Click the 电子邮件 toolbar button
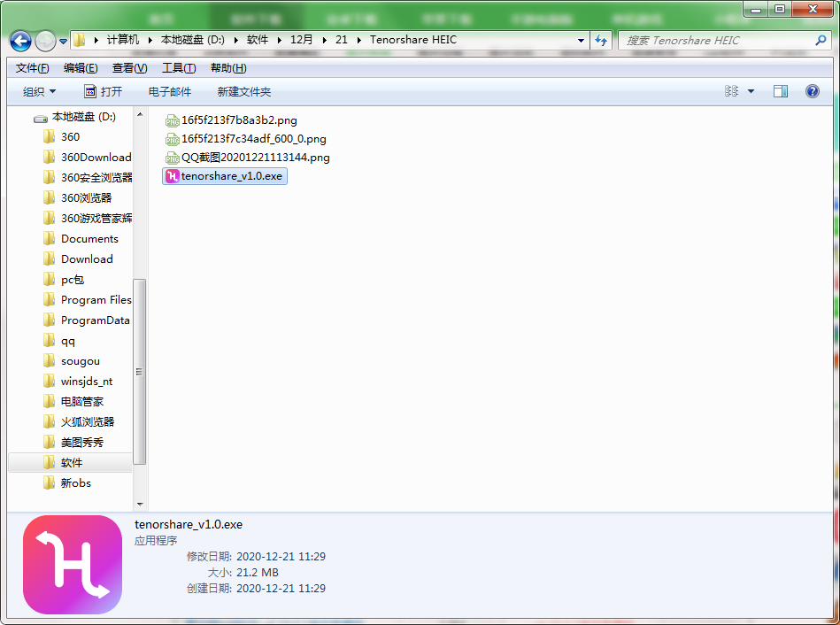Screen dimensions: 840x625 pyautogui.click(x=170, y=92)
